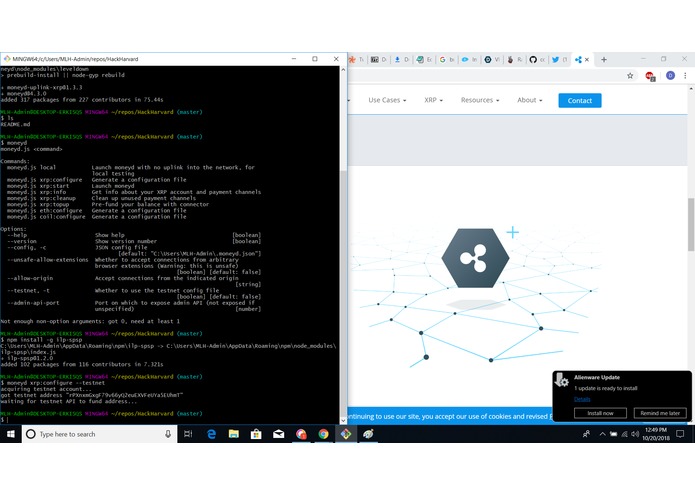Open the taskbar clock showing 12:49 PM
This screenshot has height=494, width=695.
[x=656, y=434]
